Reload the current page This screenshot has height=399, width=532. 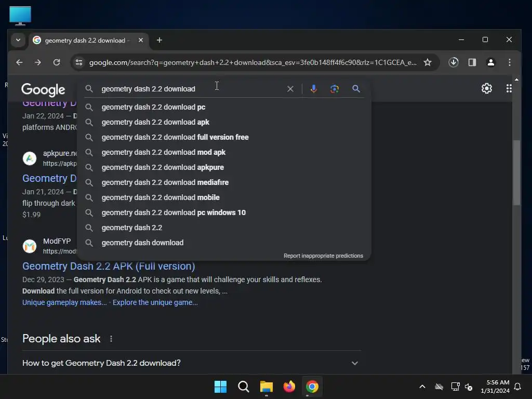tap(57, 62)
